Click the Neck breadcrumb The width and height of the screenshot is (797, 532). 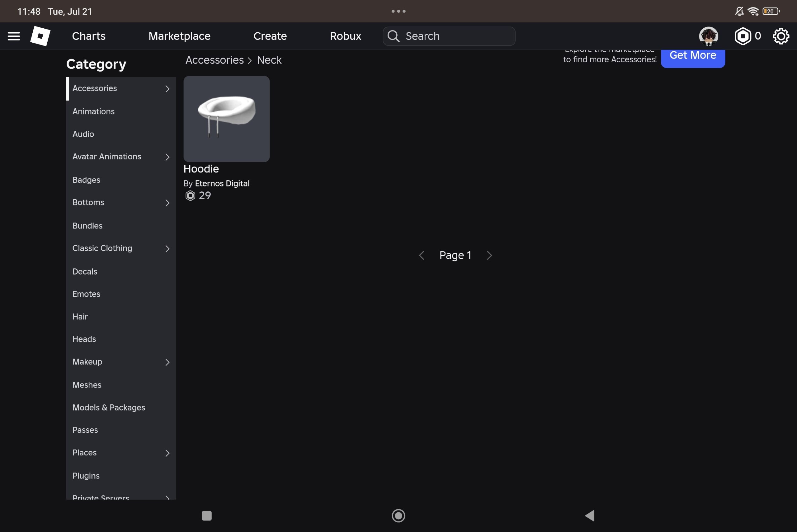[269, 60]
